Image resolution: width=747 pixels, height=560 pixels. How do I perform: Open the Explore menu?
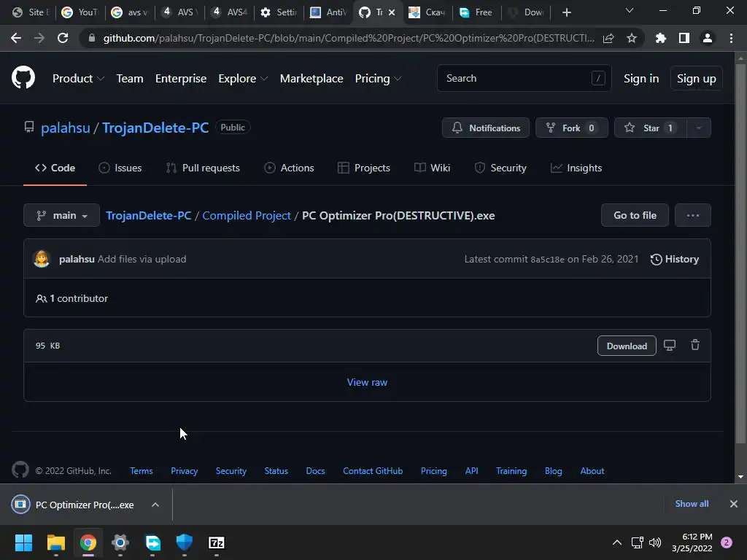[x=243, y=79]
